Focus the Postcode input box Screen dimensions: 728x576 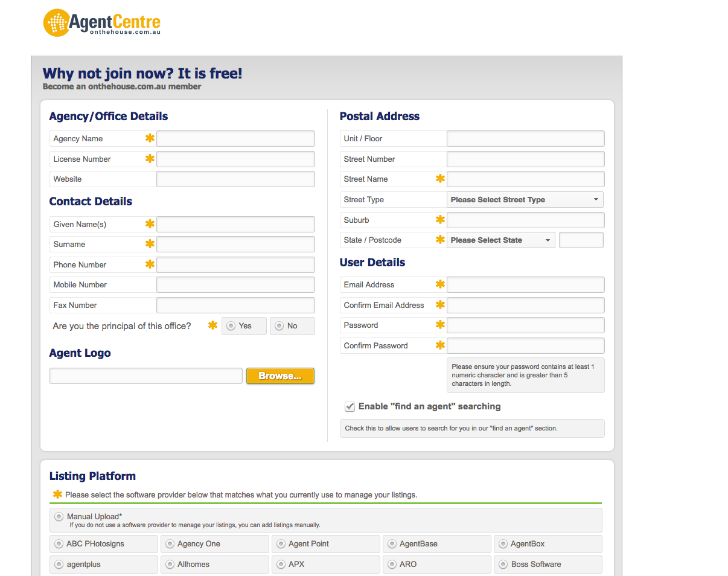[x=581, y=240]
